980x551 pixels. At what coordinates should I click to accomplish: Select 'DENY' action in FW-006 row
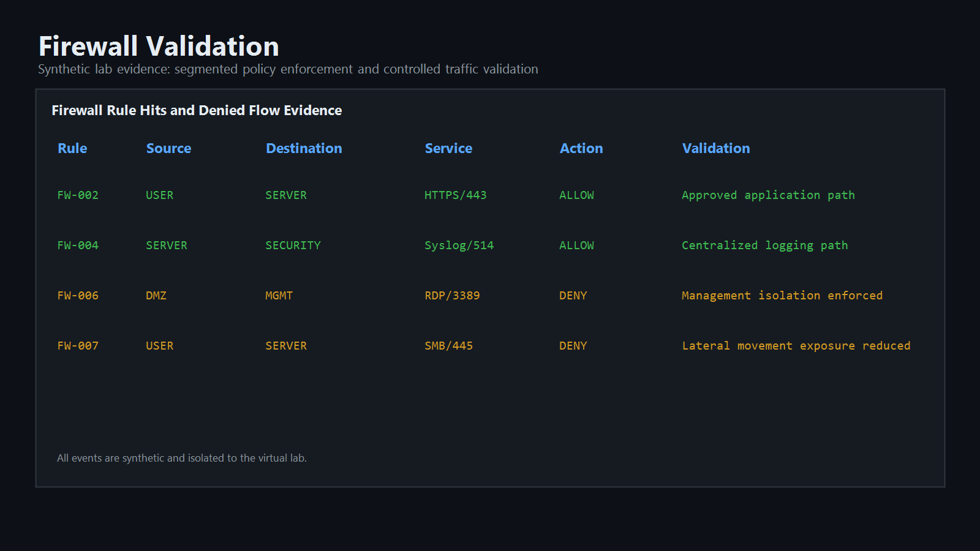click(x=573, y=296)
